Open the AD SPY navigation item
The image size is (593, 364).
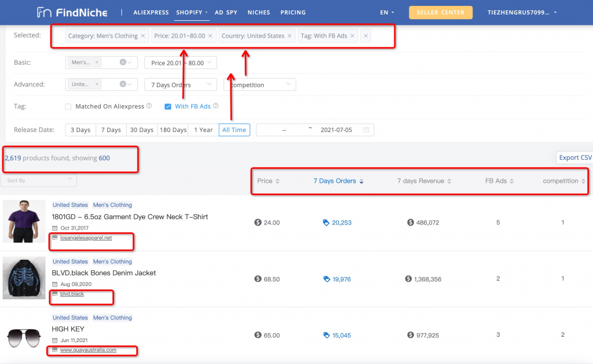coord(226,13)
